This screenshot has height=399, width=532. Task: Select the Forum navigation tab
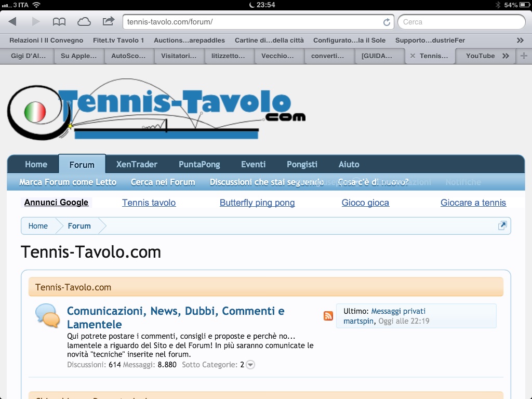(82, 165)
